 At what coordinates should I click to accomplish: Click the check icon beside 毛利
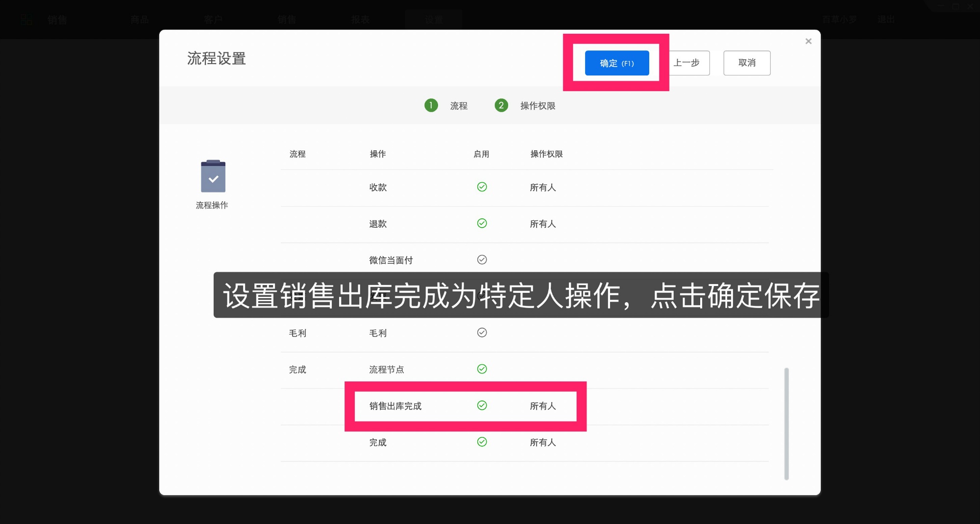(482, 333)
